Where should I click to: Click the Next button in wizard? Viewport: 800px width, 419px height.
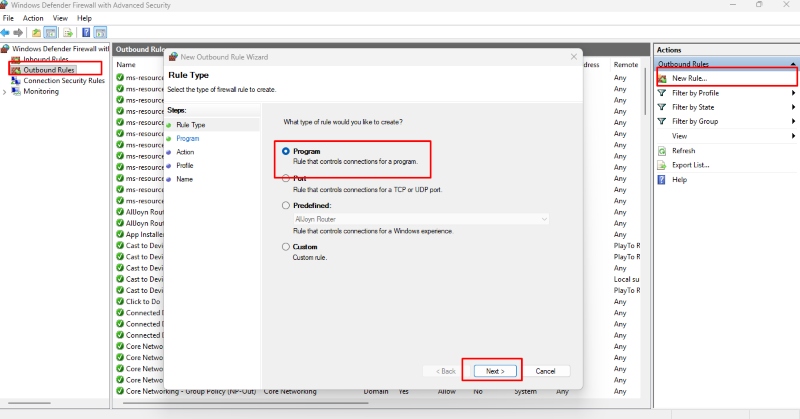click(491, 371)
